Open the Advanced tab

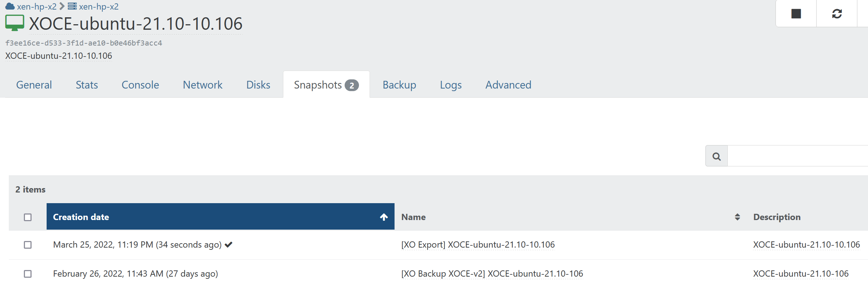pyautogui.click(x=508, y=85)
